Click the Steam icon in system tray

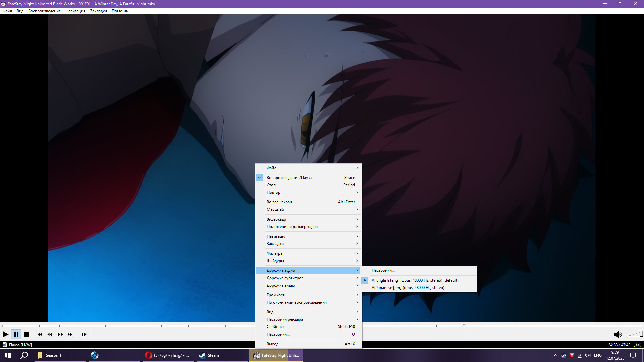click(564, 355)
